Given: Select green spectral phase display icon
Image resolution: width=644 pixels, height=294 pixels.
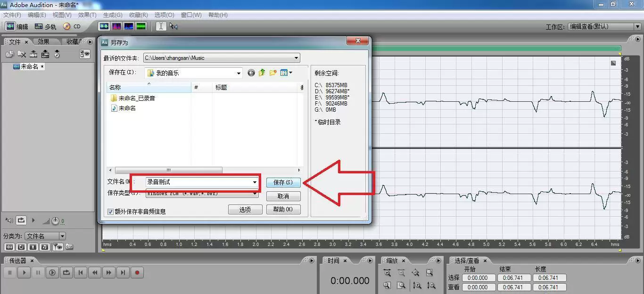Looking at the screenshot, I should pos(140,26).
